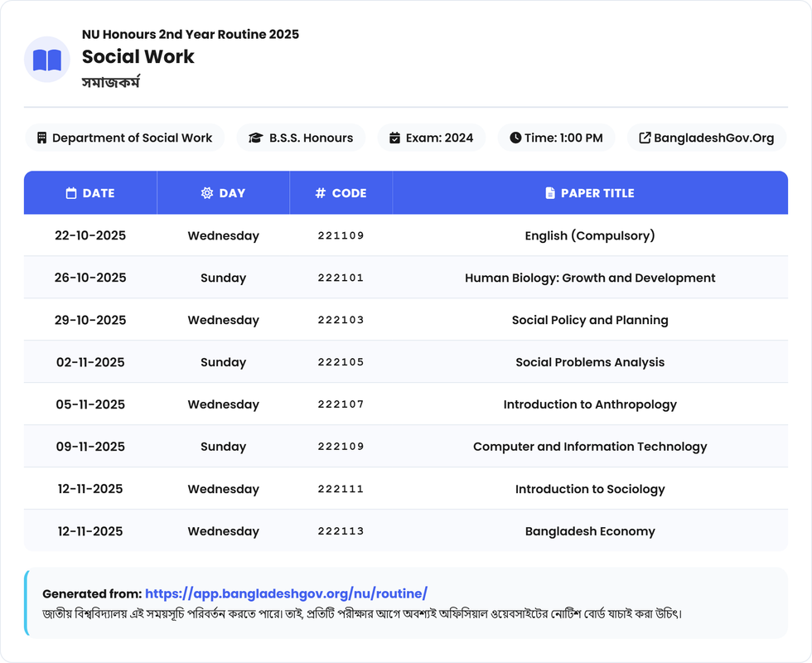Click the Exam: 2024 badge
Viewport: 812px width, 663px height.
431,138
